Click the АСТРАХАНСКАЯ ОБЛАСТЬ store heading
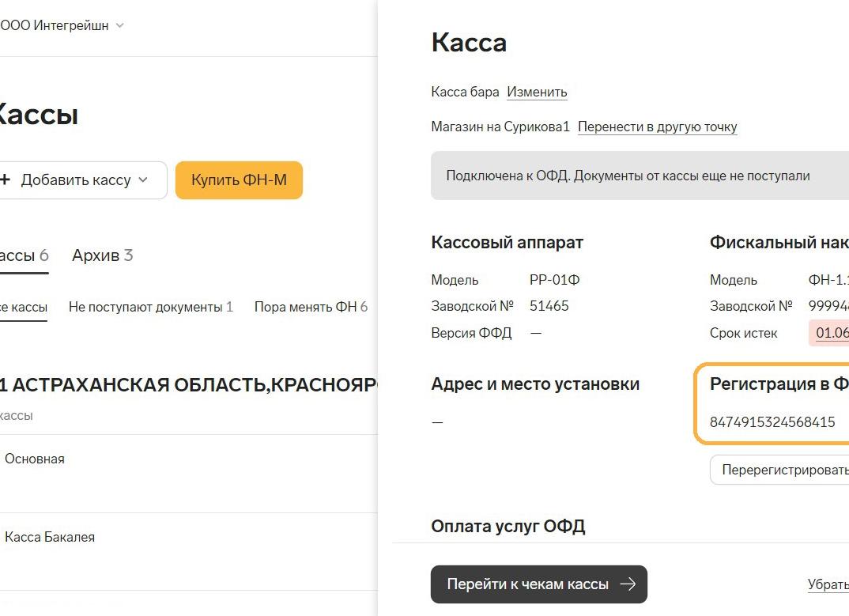 [188, 384]
